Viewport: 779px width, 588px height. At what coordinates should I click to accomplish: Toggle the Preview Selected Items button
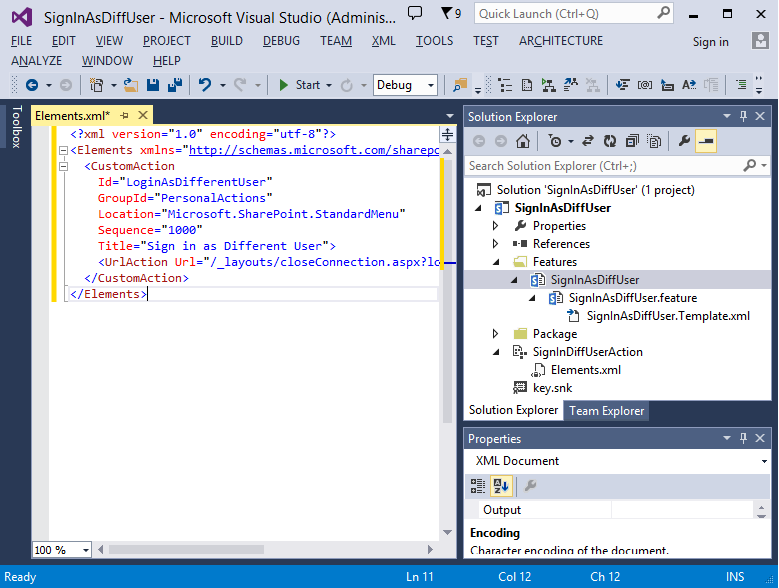pos(706,142)
